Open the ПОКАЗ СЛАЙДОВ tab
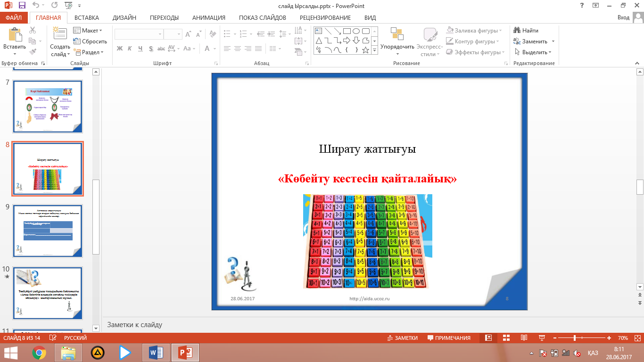Viewport: 644px width, 362px height. [x=263, y=17]
